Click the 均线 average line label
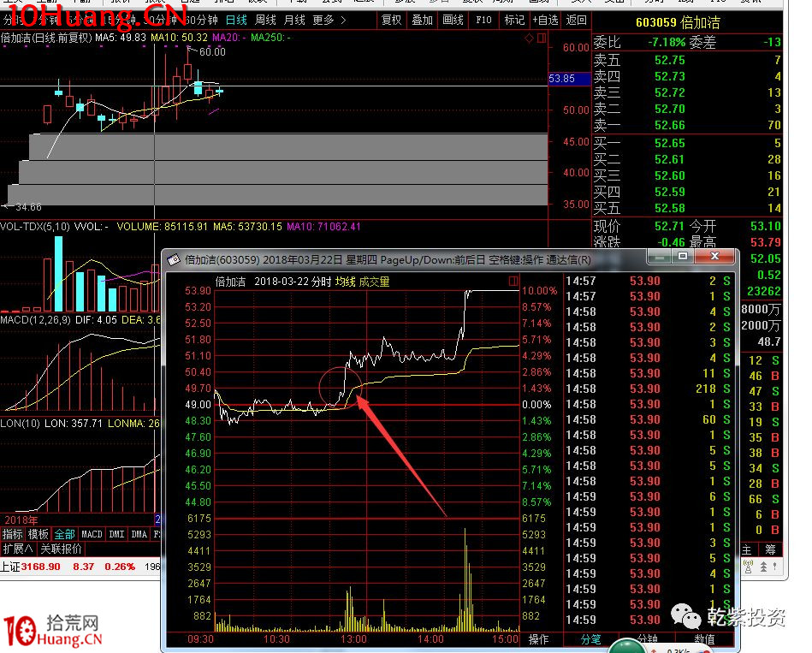812x653 pixels. coord(346,282)
